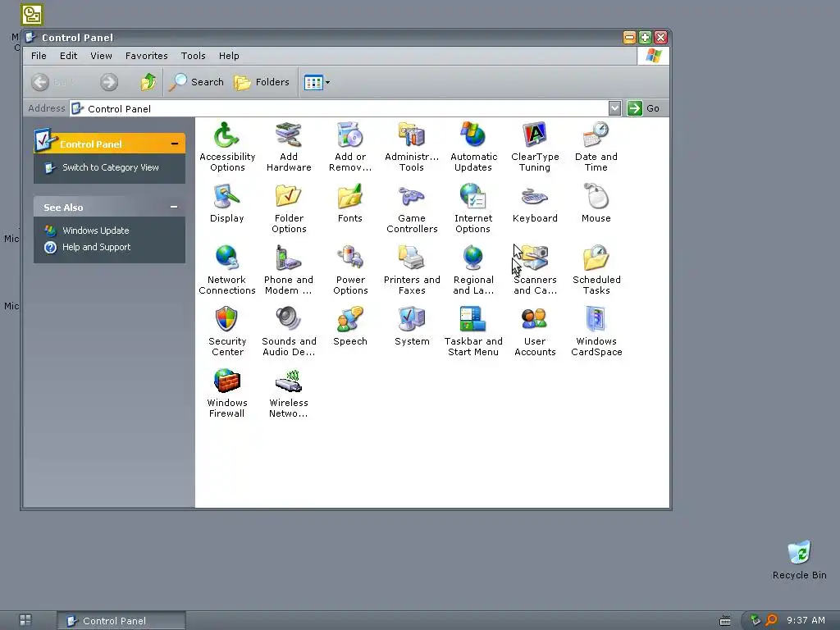
Task: Select the System icon
Action: (x=412, y=326)
